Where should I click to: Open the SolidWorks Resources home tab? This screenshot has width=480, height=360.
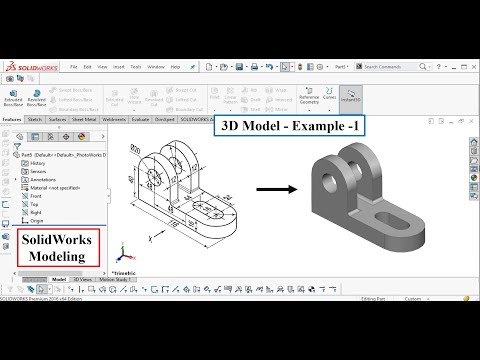coord(474,142)
